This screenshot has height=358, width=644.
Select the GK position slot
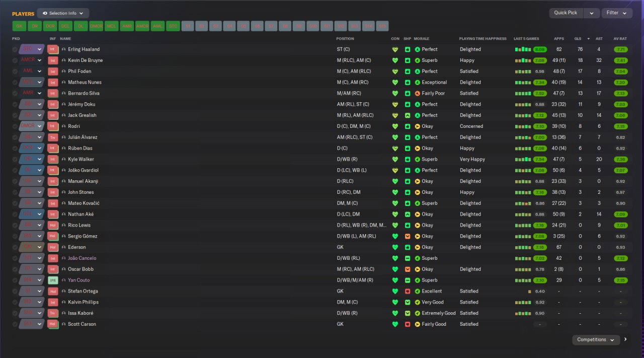[19, 26]
